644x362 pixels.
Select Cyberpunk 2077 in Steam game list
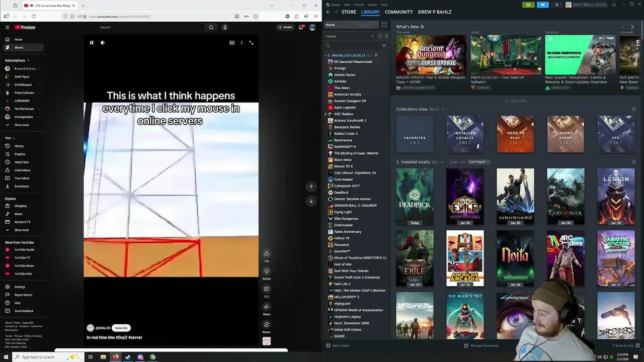347,186
